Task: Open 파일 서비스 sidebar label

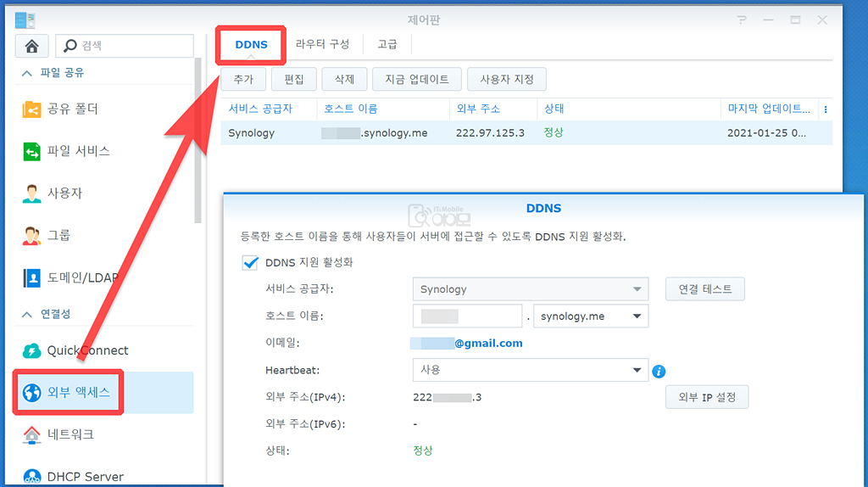Action: 79,151
